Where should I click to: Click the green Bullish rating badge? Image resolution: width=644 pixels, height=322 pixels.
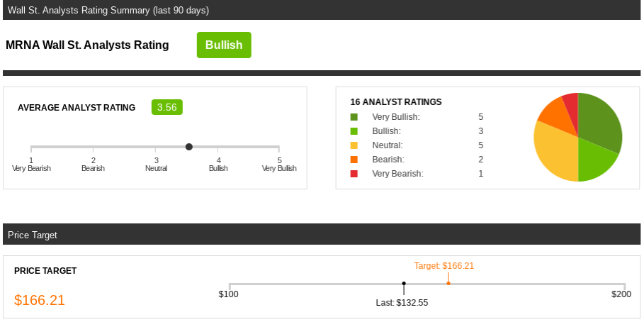click(224, 45)
